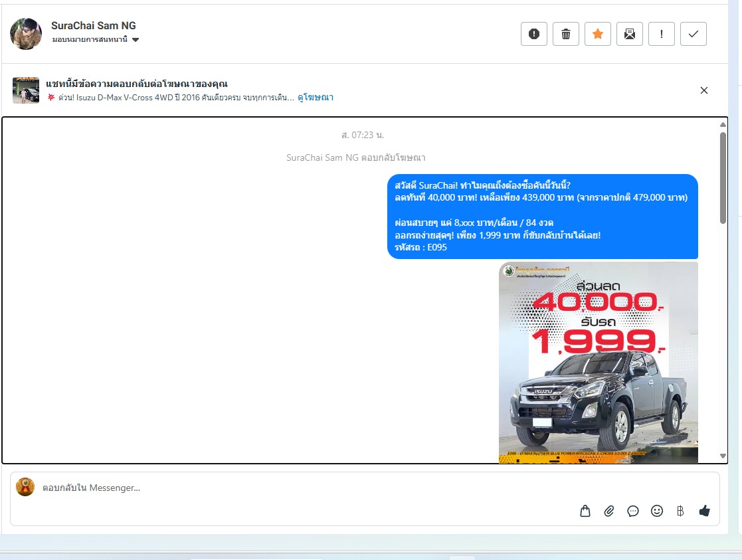Open SuraChai Sam NG contact name

point(94,25)
